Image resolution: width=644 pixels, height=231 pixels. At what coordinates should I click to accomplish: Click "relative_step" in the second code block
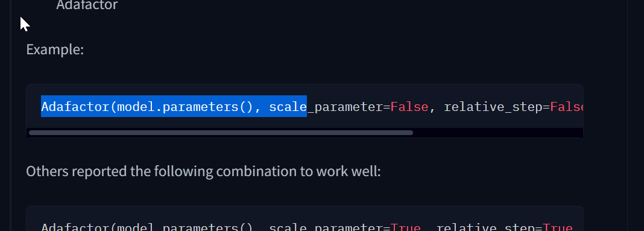click(x=486, y=227)
